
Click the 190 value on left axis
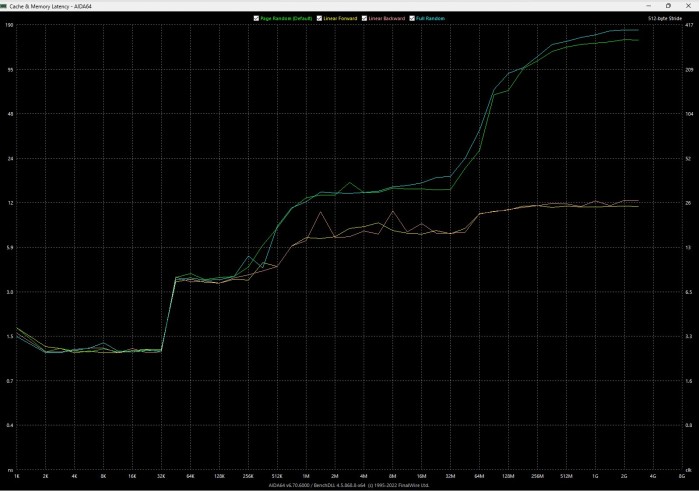point(8,25)
